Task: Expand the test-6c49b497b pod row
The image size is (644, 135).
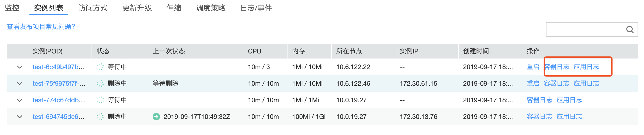Action: click(20, 67)
